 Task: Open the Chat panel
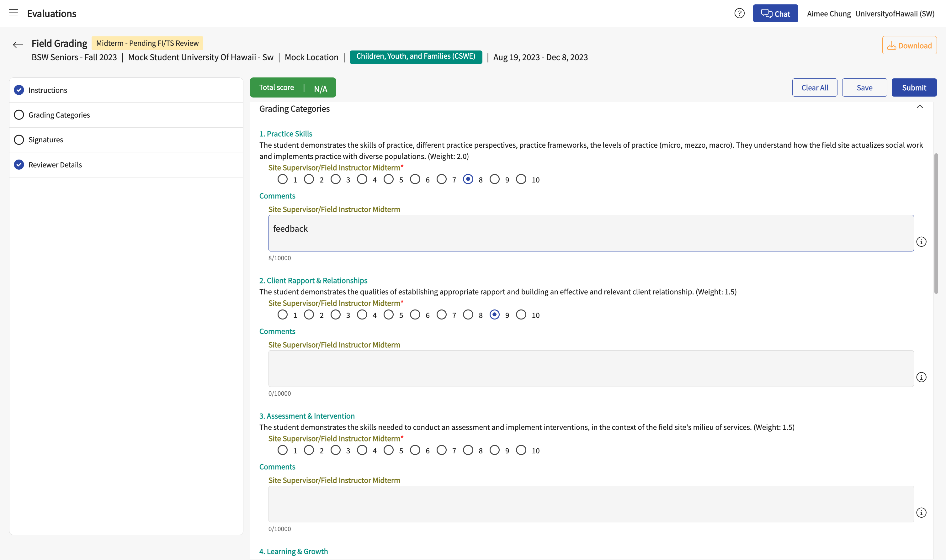[775, 13]
